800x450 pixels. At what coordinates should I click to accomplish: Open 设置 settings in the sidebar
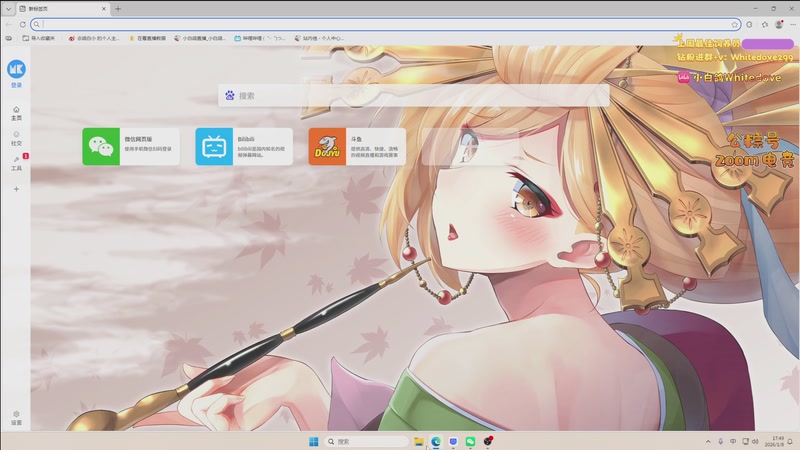[16, 418]
